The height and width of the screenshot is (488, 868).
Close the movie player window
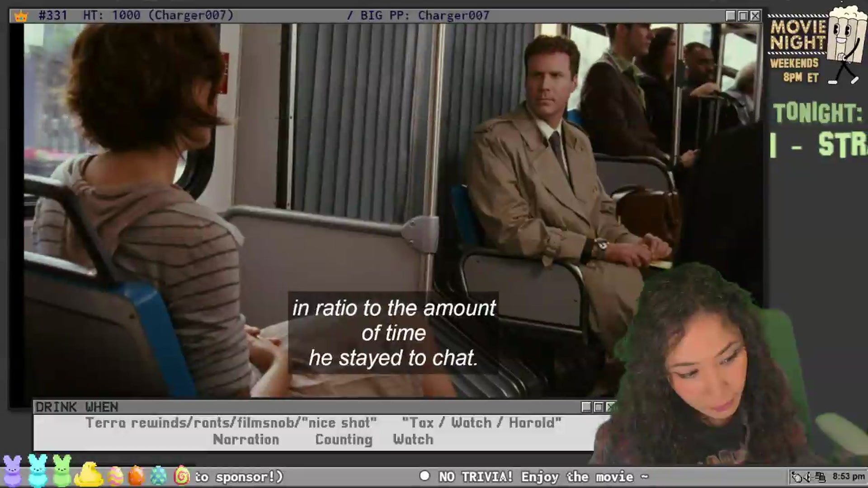755,16
